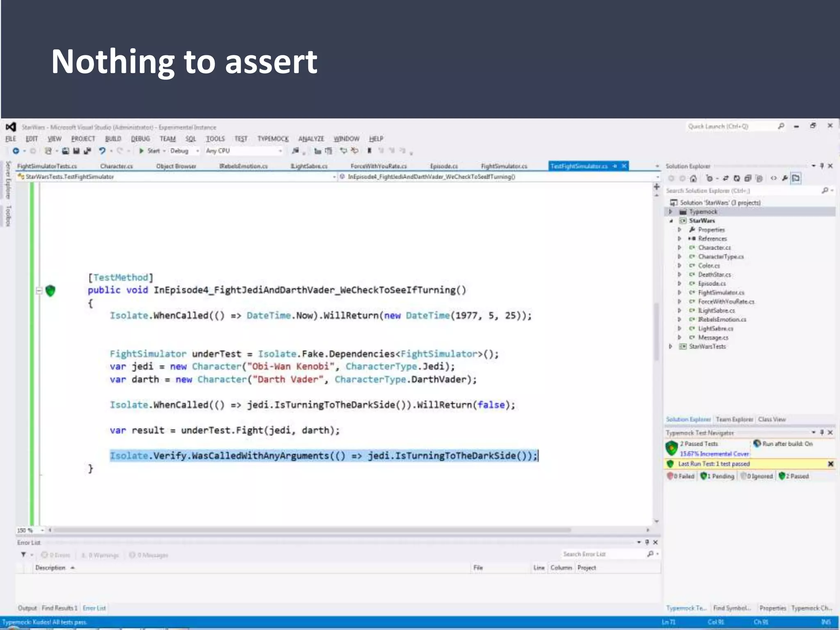
Task: Click the editor horizontal scrollbar
Action: [x=312, y=530]
